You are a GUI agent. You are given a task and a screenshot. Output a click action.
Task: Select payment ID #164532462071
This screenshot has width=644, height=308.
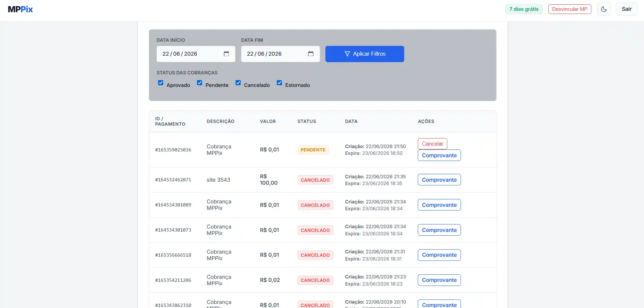(173, 180)
